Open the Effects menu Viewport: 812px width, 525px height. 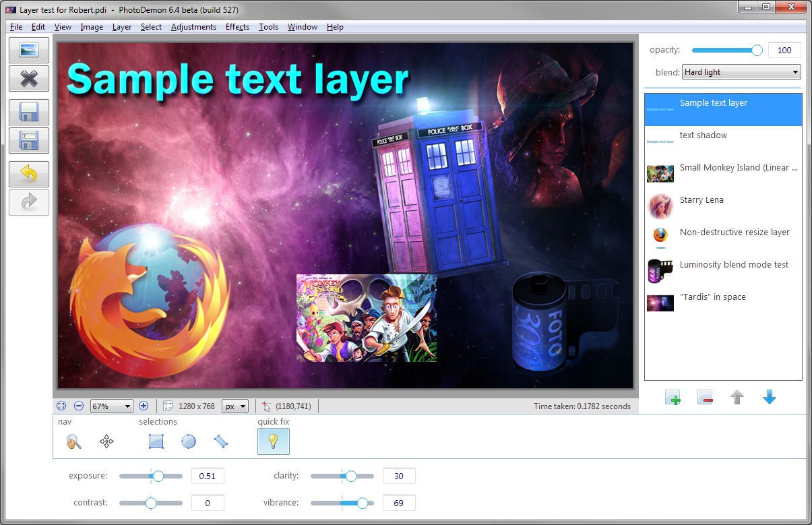click(237, 27)
